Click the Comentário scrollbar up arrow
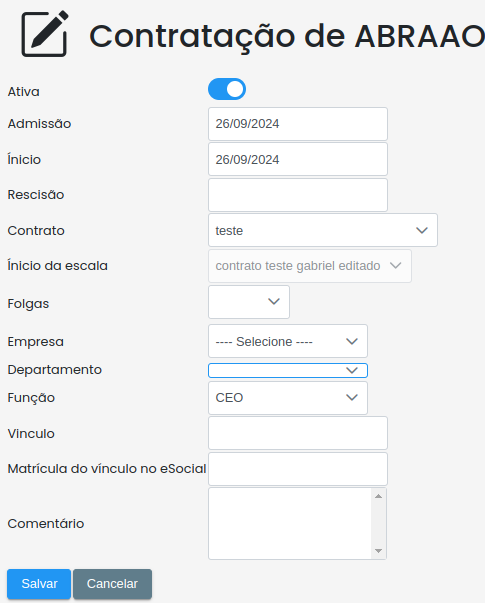 tap(378, 496)
